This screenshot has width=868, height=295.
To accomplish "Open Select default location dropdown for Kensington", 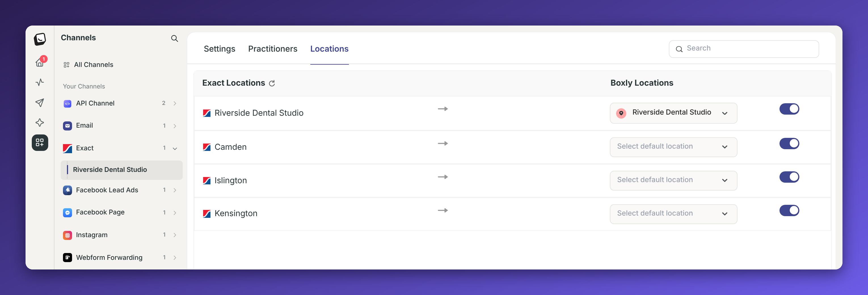I will [673, 214].
